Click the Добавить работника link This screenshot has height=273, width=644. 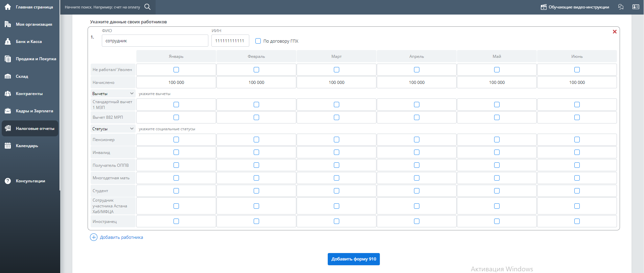point(121,237)
